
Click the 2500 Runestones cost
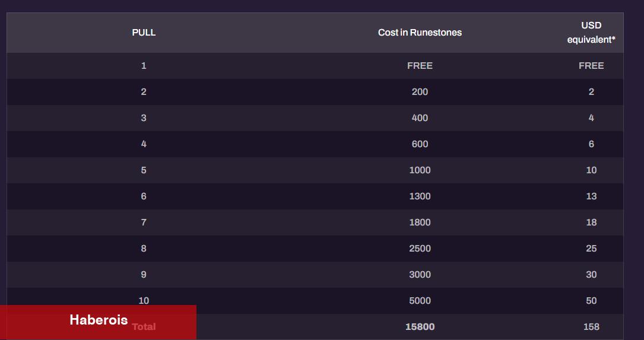(420, 249)
